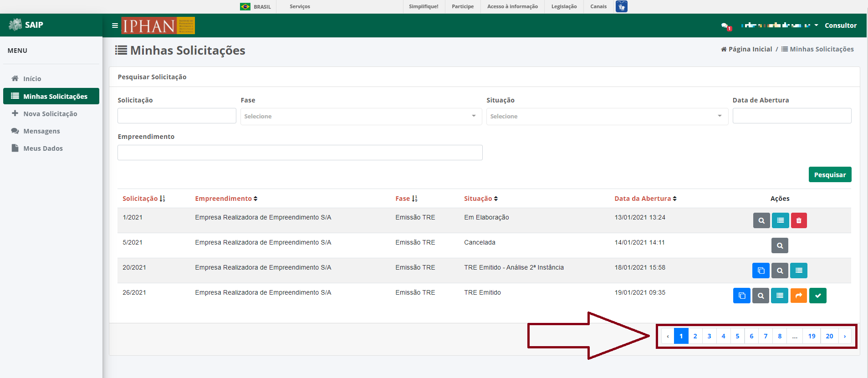Go to pagination page 4
Screen dimensions: 868x378
pyautogui.click(x=723, y=336)
